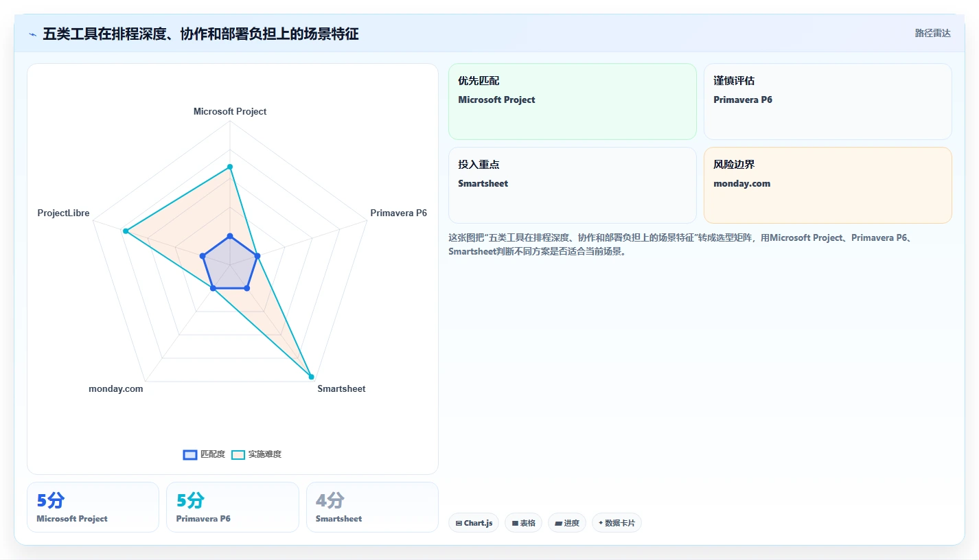The height and width of the screenshot is (560, 979).
Task: Click the Chart.js tag chip
Action: (474, 523)
